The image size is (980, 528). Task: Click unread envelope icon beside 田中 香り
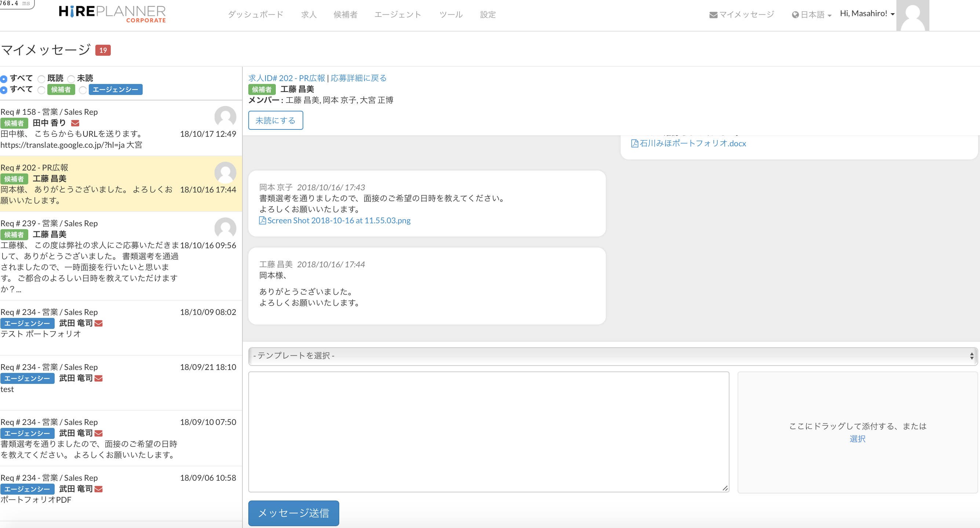(75, 123)
